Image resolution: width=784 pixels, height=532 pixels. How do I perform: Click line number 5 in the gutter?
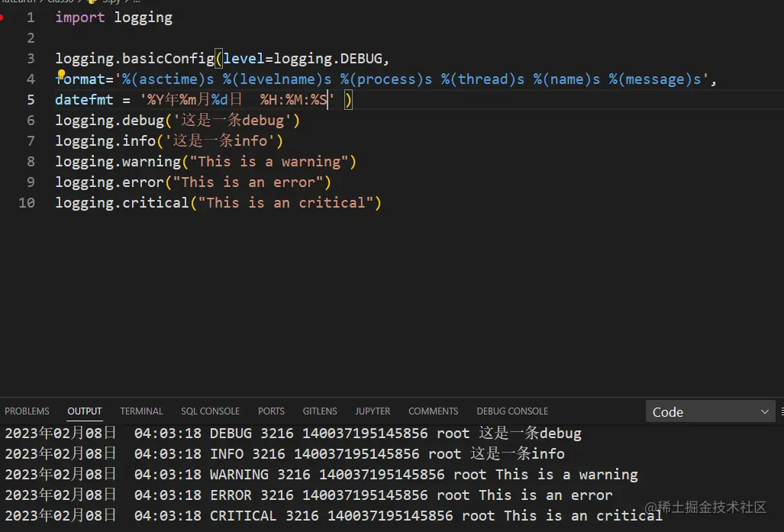click(31, 99)
